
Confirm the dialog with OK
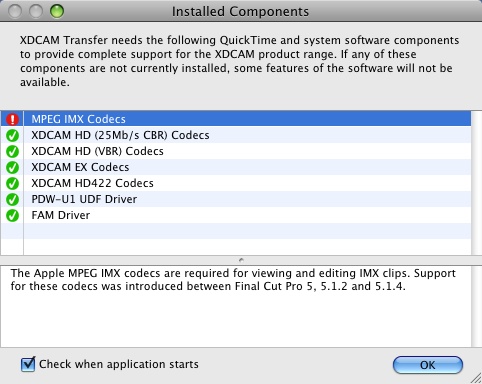428,365
